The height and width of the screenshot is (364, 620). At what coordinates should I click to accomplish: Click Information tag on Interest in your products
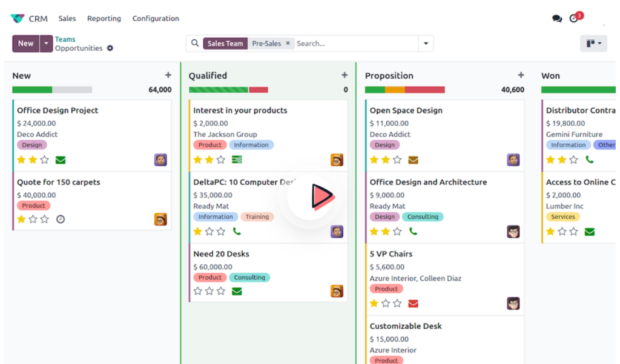251,145
